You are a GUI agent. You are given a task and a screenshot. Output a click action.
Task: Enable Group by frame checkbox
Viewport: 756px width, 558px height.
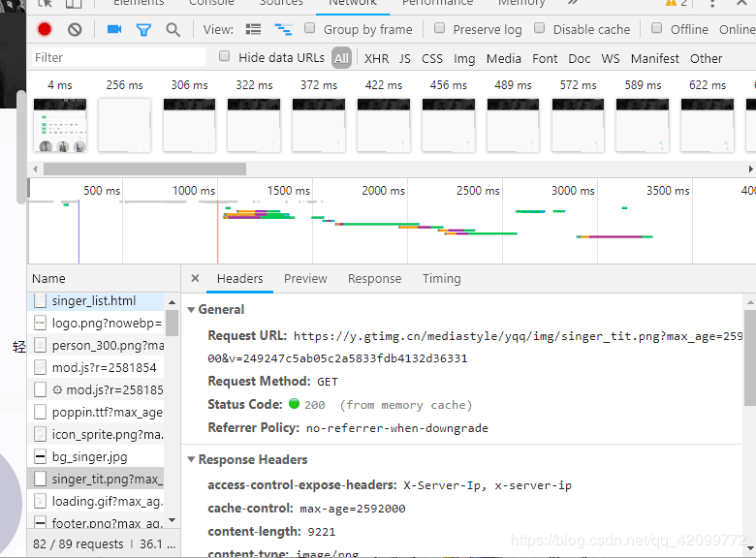310,28
